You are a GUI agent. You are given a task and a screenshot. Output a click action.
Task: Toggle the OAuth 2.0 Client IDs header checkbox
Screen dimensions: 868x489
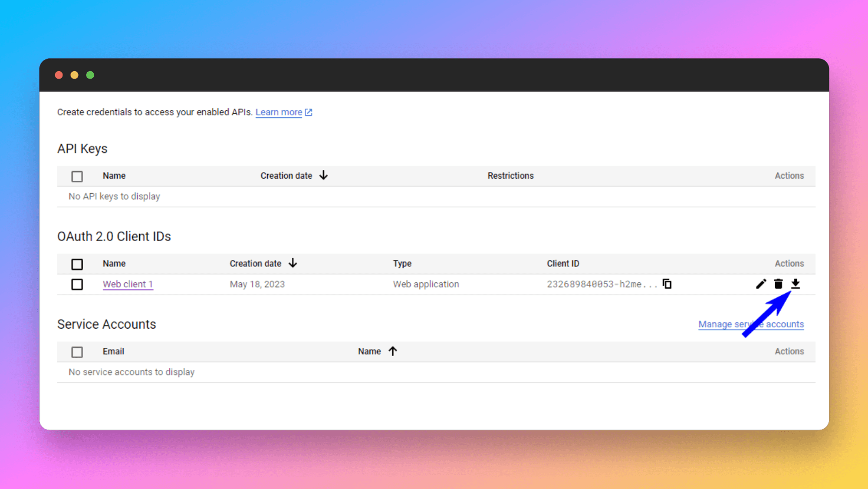coord(77,263)
